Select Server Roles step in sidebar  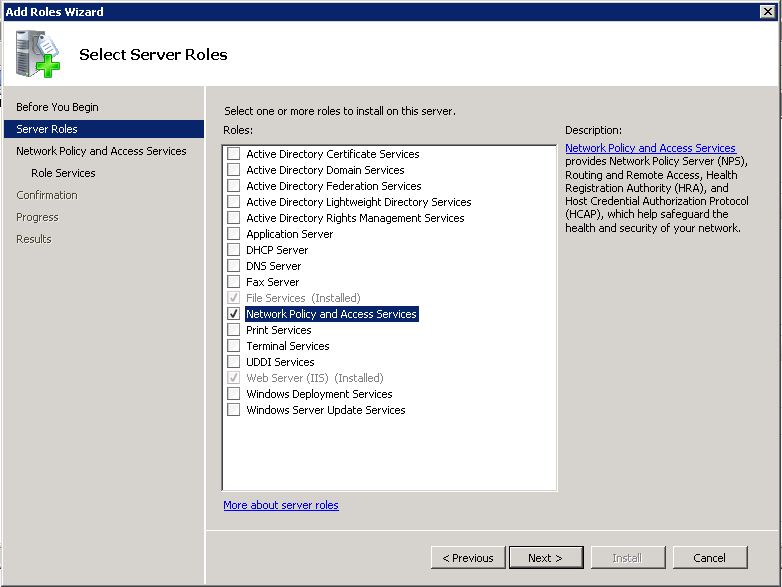(x=104, y=129)
